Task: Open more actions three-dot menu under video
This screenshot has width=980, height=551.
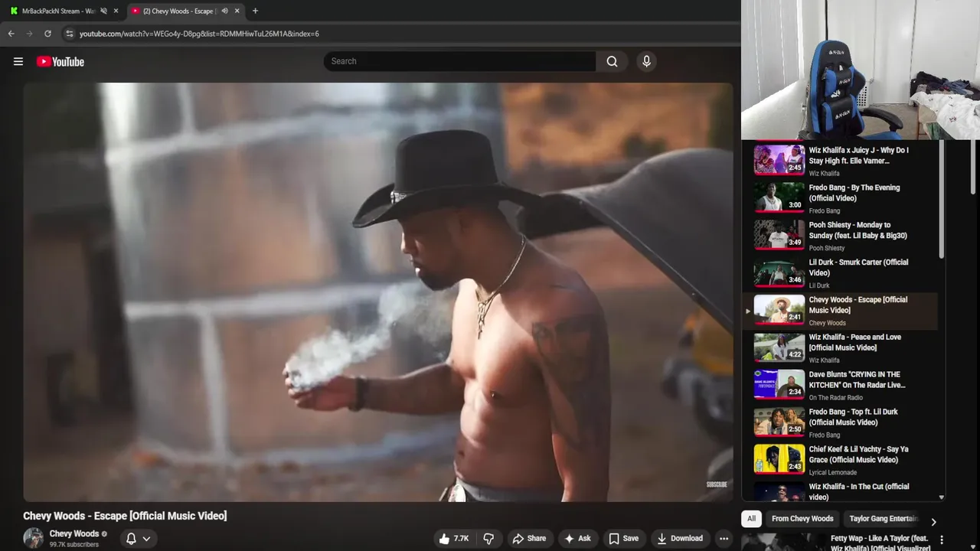Action: [724, 538]
